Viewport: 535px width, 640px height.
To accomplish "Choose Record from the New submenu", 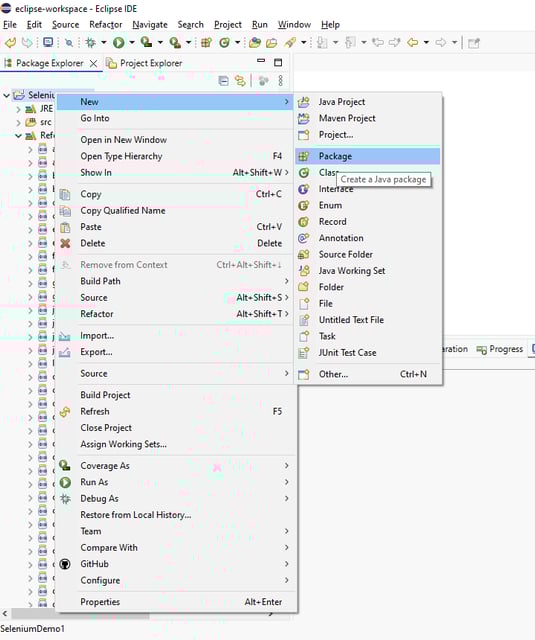I will point(367,222).
